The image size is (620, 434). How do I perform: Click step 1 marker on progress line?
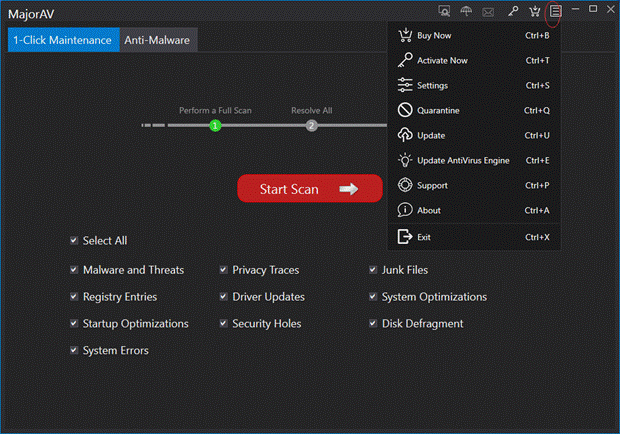click(215, 126)
